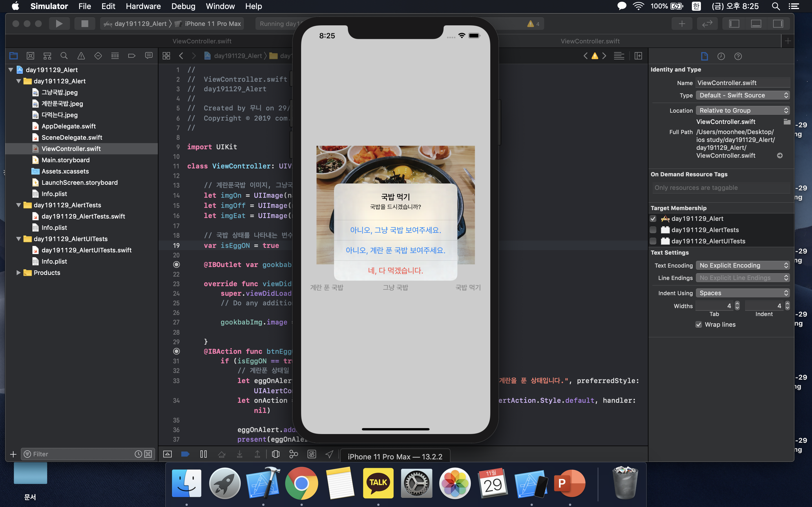812x507 pixels.
Task: Open the Source Control navigator icon
Action: pos(30,56)
